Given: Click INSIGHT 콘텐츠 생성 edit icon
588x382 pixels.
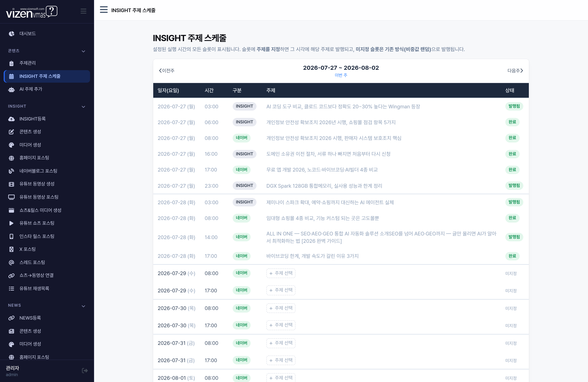Looking at the screenshot, I should [x=11, y=132].
